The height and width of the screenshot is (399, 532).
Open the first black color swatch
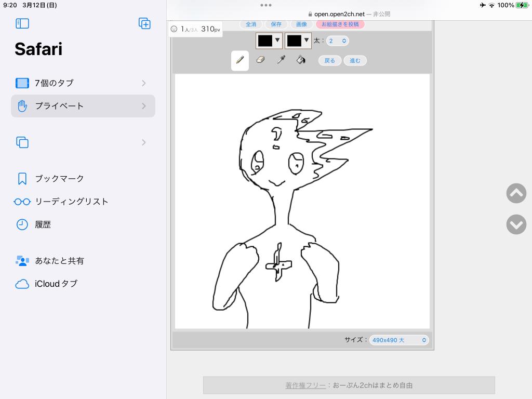tap(265, 41)
